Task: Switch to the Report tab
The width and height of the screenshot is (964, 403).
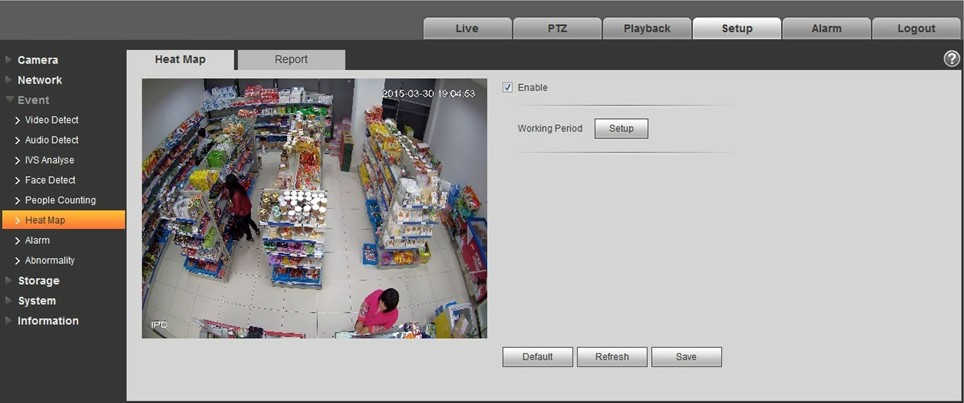Action: tap(291, 60)
